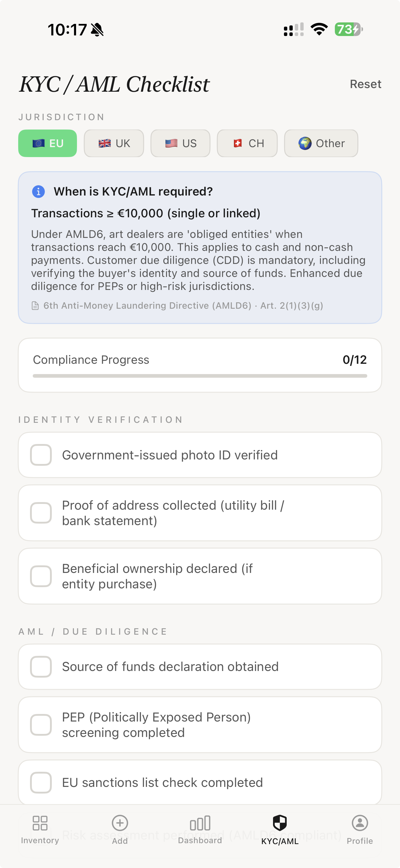This screenshot has width=400, height=868.
Task: Check Beneficial ownership declared for entity purchase
Action: 41,576
